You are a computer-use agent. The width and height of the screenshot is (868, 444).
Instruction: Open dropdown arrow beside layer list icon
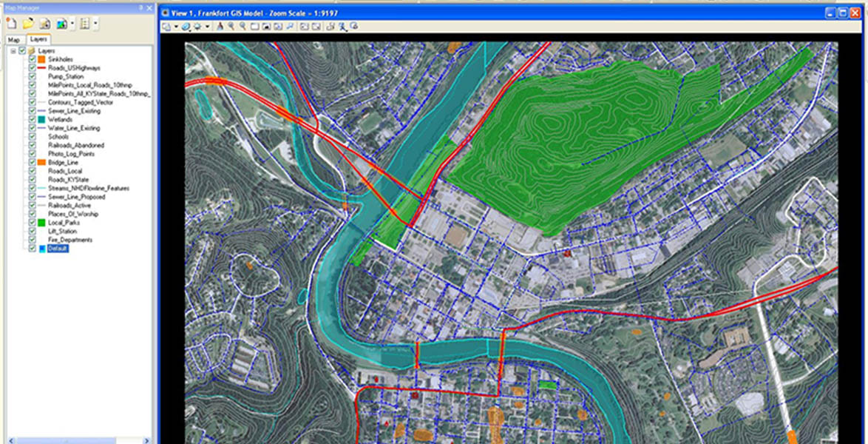click(95, 24)
